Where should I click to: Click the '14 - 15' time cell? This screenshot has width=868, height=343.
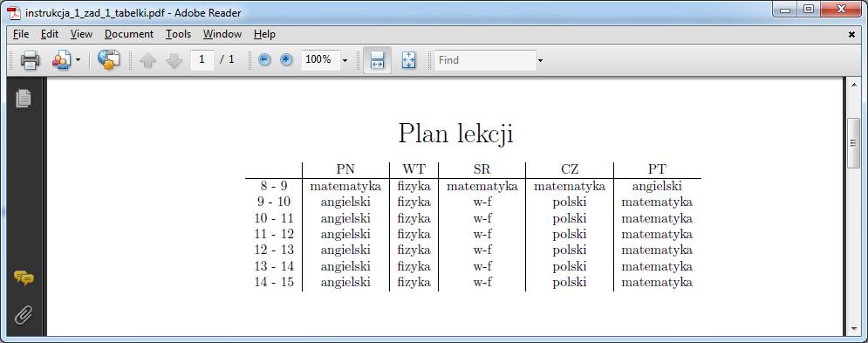click(x=273, y=282)
